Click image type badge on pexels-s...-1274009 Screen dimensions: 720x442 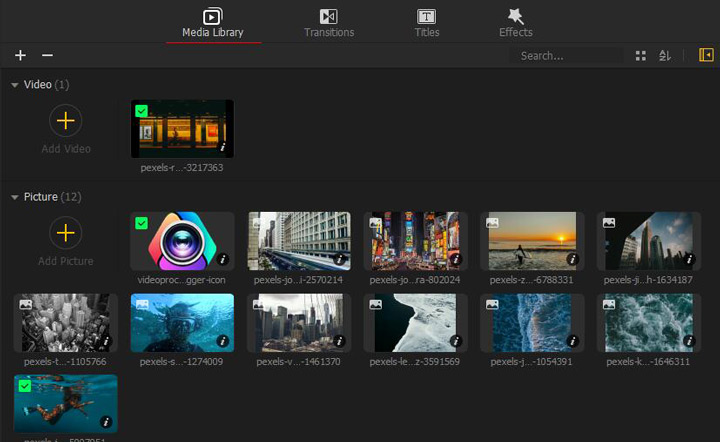(x=142, y=305)
